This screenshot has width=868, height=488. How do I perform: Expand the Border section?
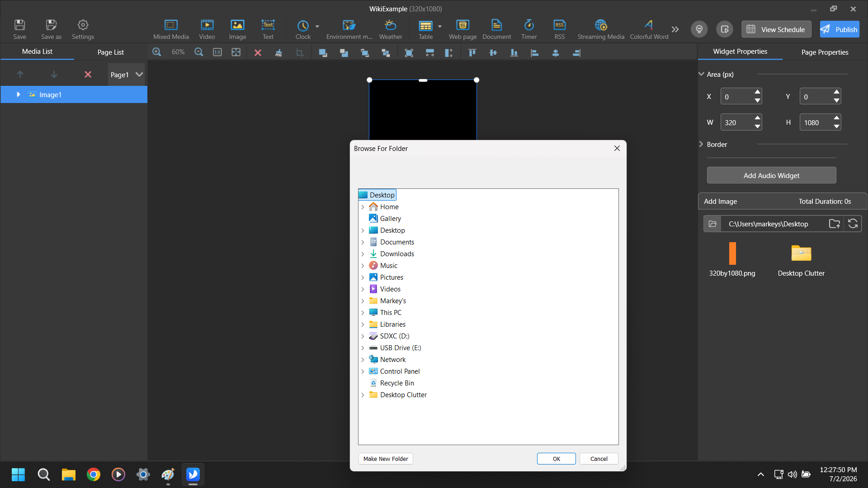701,144
